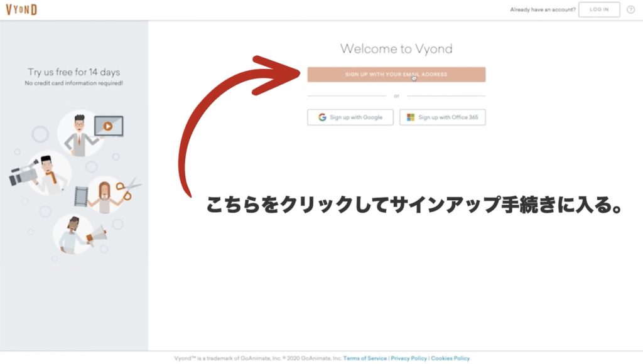Choose Sign up with Office 365

coord(443,117)
